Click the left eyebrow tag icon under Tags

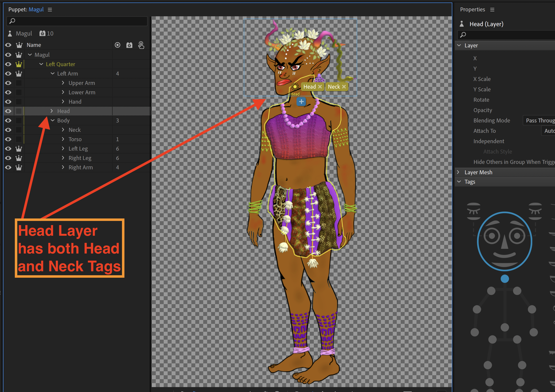coord(473,212)
